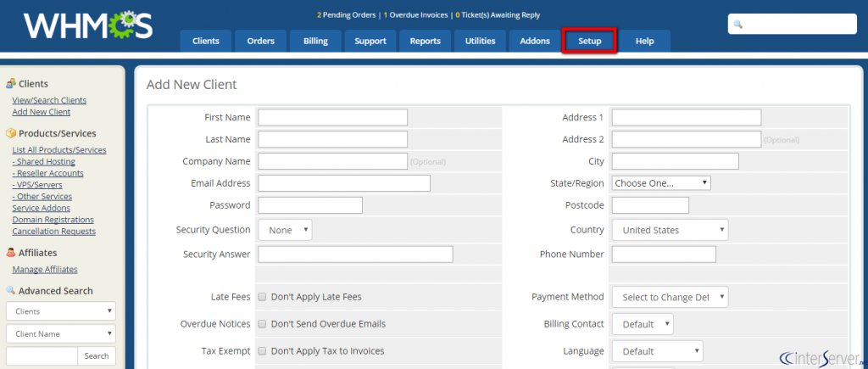Focus the Advanced Search text box
Viewport: 868px width, 369px height.
pos(42,356)
